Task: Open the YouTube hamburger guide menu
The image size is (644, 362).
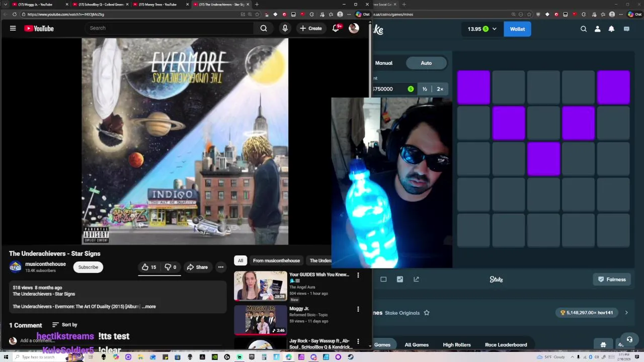Action: [13, 28]
